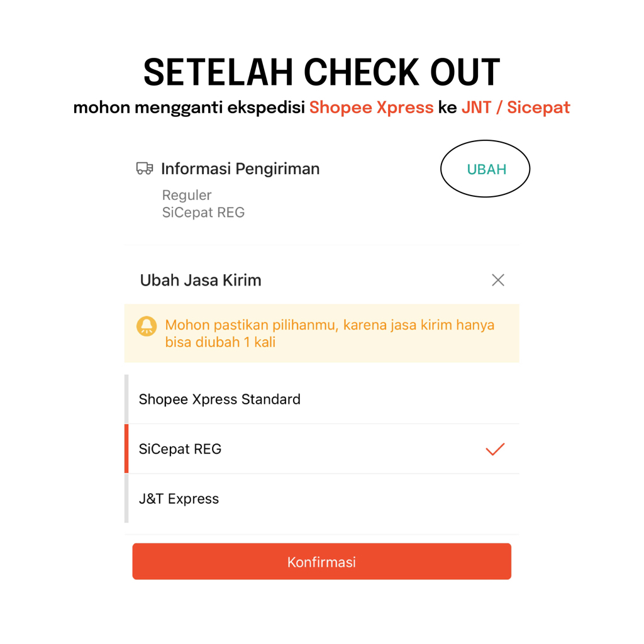The width and height of the screenshot is (644, 644).
Task: Click the orange Shopee Xpress text in subtitle
Action: click(x=371, y=108)
